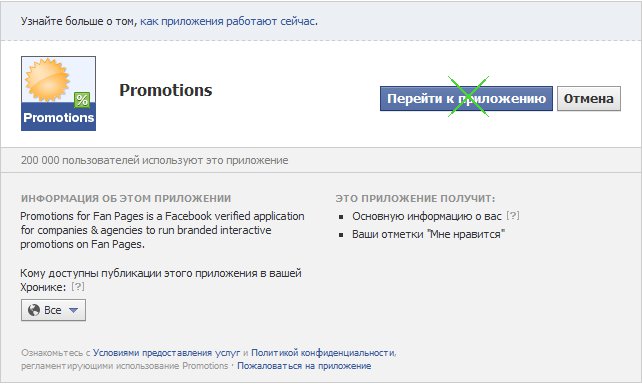This screenshot has height=384, width=642.
Task: Click the Promotions app title heading
Action: pyautogui.click(x=166, y=90)
